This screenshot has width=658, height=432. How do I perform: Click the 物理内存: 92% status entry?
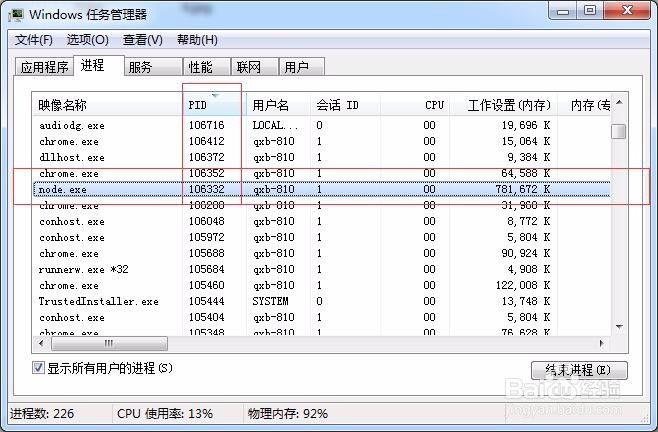pyautogui.click(x=288, y=414)
